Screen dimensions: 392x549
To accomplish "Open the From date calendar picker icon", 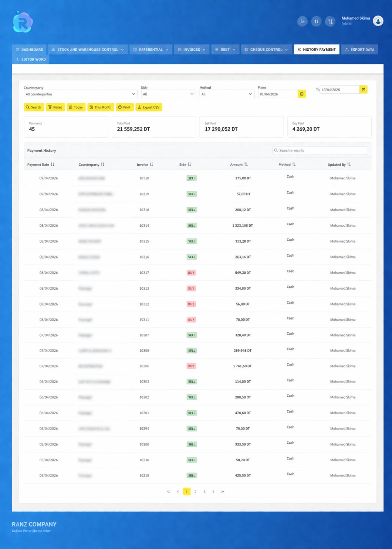I will [302, 94].
